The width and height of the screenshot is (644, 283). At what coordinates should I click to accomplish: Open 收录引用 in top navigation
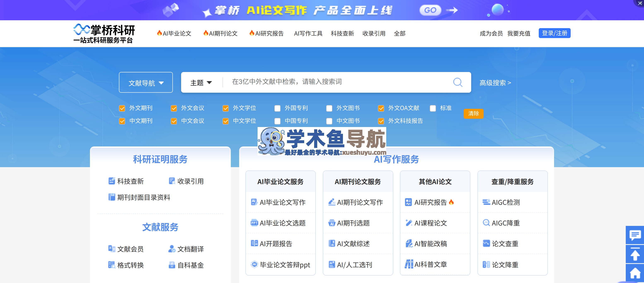pos(374,33)
